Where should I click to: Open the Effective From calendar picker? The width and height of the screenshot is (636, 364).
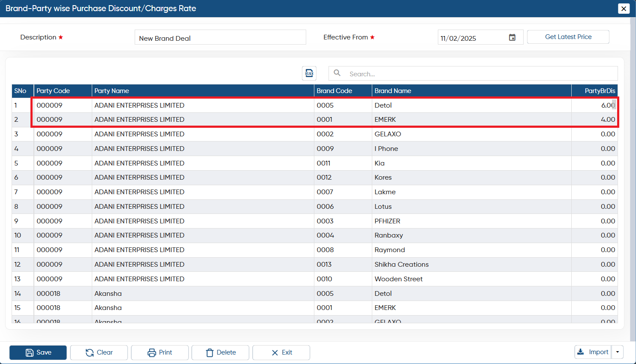[512, 38]
